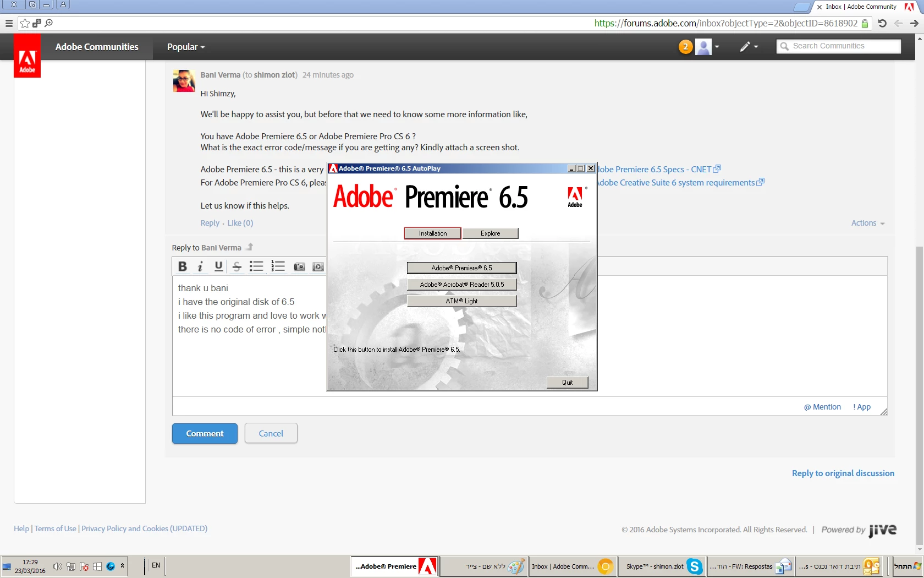
Task: Click the green SSL lock icon
Action: [865, 23]
